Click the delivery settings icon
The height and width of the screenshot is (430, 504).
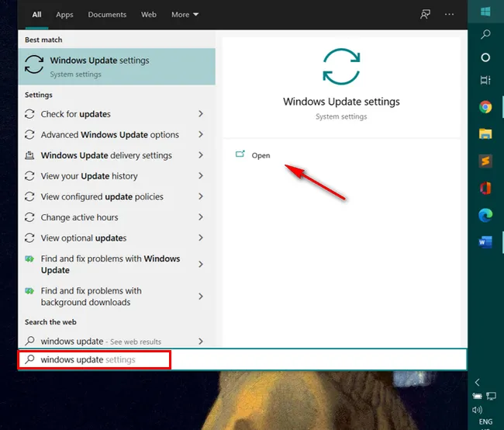(29, 155)
